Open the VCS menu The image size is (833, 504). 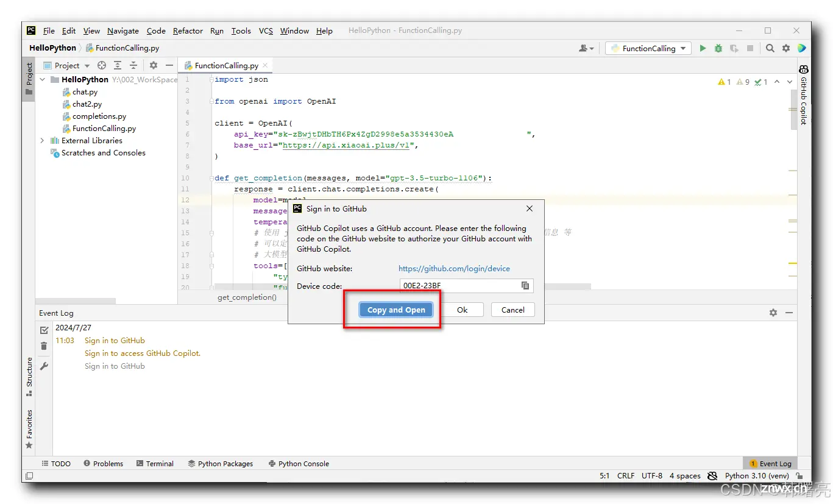pyautogui.click(x=266, y=30)
